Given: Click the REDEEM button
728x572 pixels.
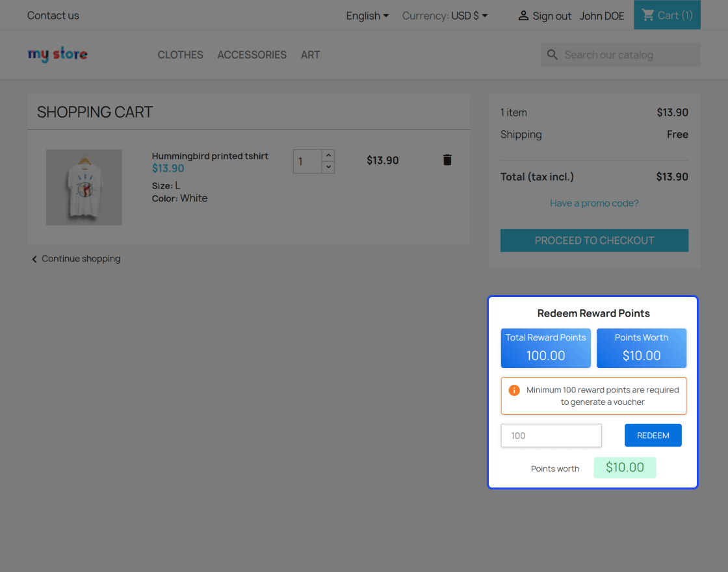Looking at the screenshot, I should coord(653,435).
